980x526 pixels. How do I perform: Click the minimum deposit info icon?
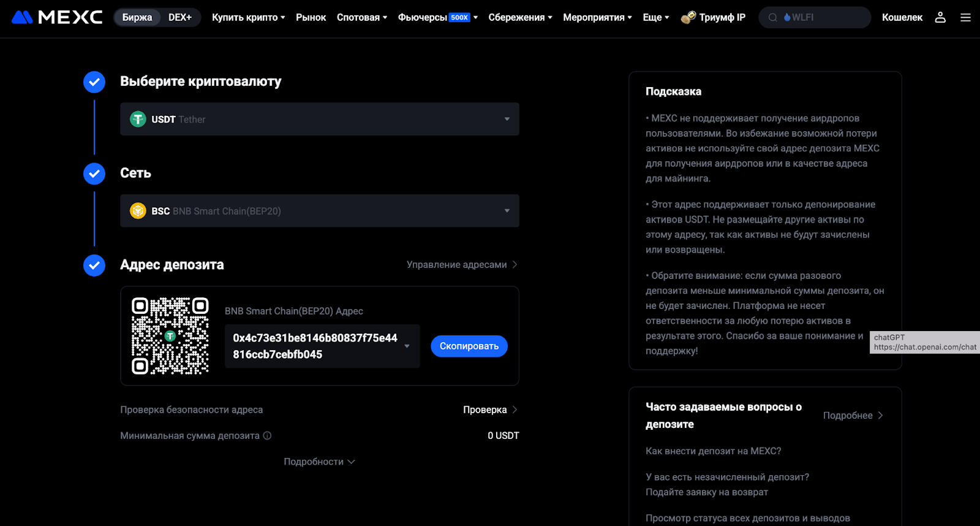(267, 436)
